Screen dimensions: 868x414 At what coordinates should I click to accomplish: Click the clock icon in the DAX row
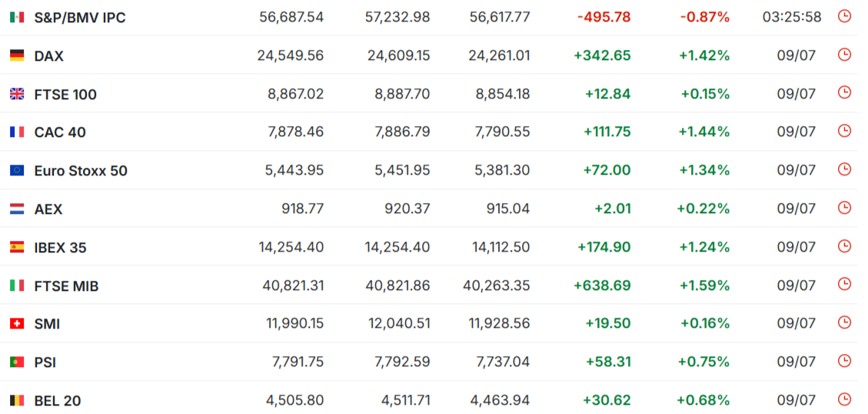[x=844, y=55]
